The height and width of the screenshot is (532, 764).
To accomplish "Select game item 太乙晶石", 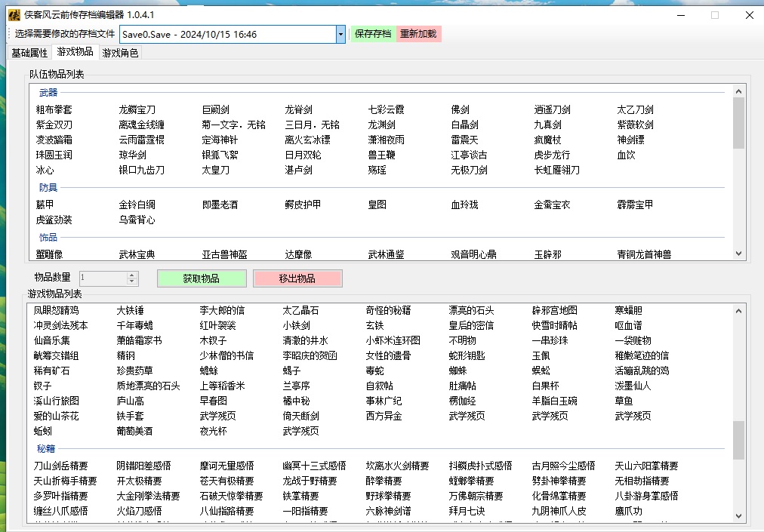I will 301,310.
